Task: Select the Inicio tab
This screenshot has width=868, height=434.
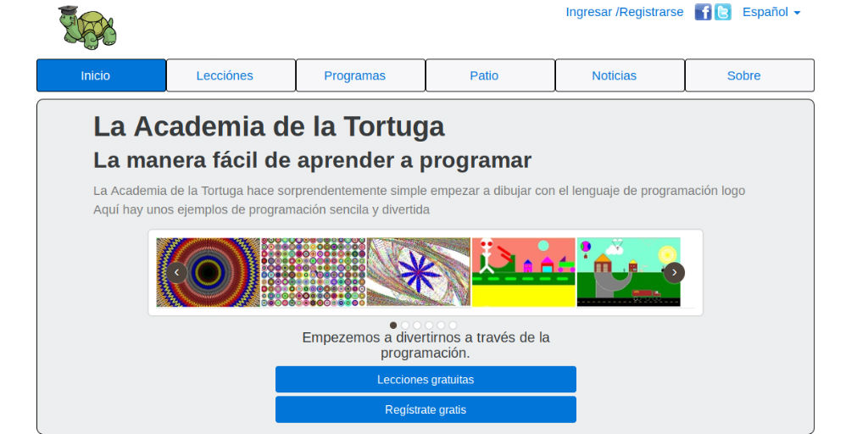Action: tap(102, 75)
